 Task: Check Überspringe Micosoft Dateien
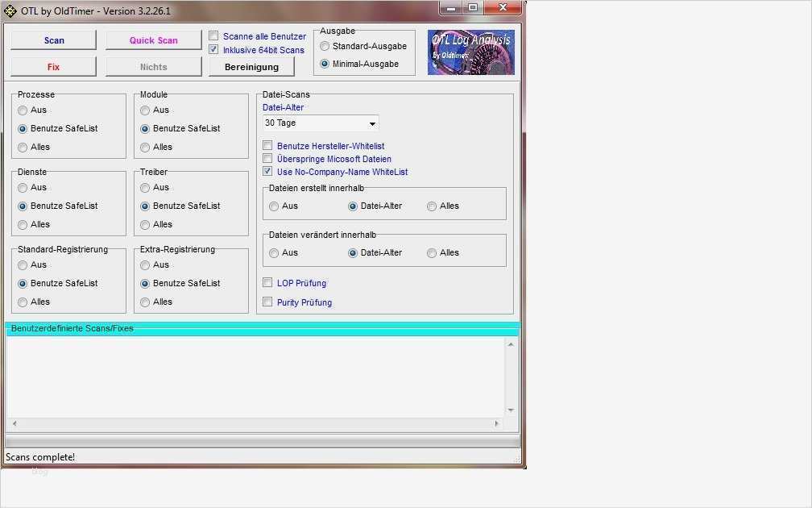(x=267, y=158)
